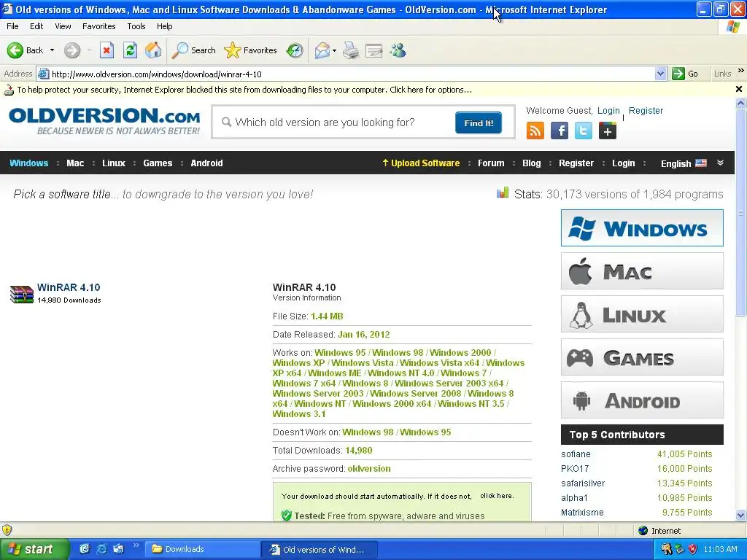Click the page icon in address bar
This screenshot has width=747, height=560.
coord(43,74)
